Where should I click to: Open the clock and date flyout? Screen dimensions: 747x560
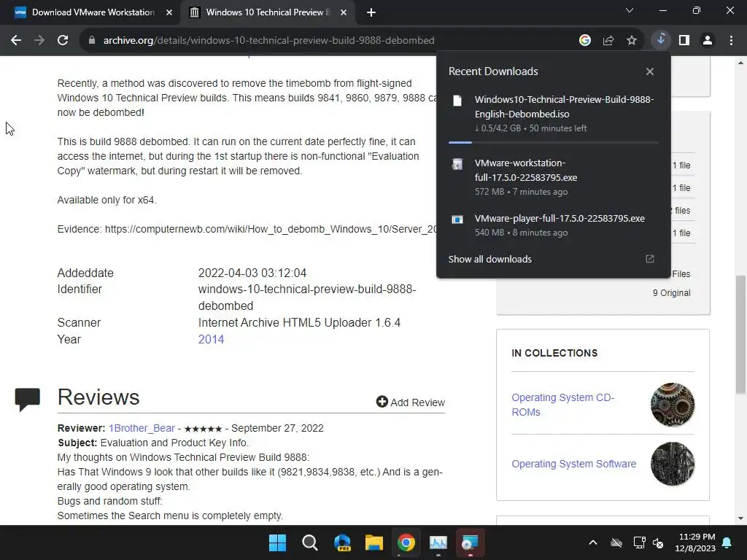695,542
